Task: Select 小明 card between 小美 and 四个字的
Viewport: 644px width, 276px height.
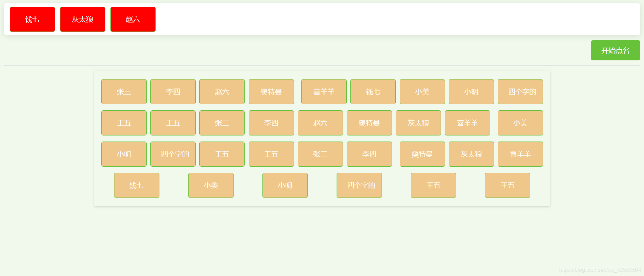Action: (471, 92)
